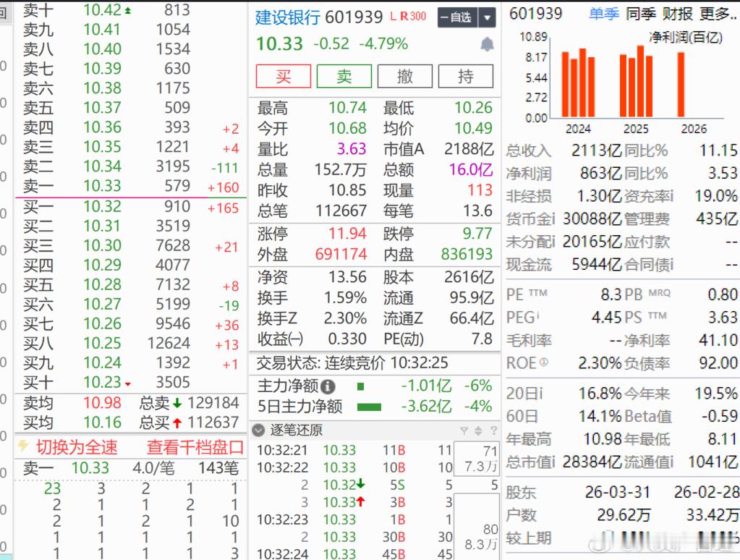Click the circle icon beside ROE
The image size is (740, 560).
click(544, 362)
